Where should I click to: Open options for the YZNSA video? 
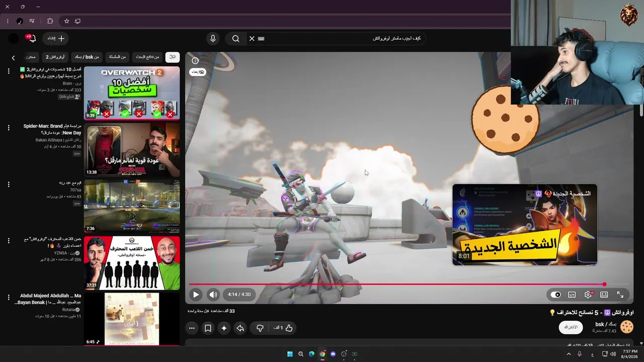tap(9, 241)
